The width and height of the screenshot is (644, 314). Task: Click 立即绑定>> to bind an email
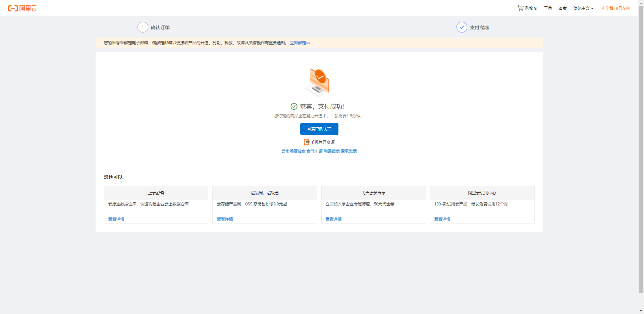(x=300, y=43)
